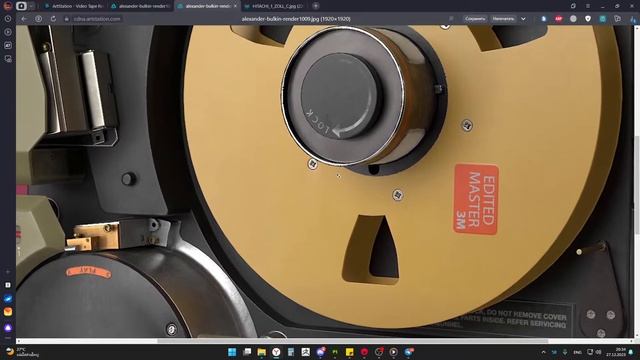Viewport: 640px width, 360px height.
Task: Click the ENG language indicator
Action: tap(577, 352)
